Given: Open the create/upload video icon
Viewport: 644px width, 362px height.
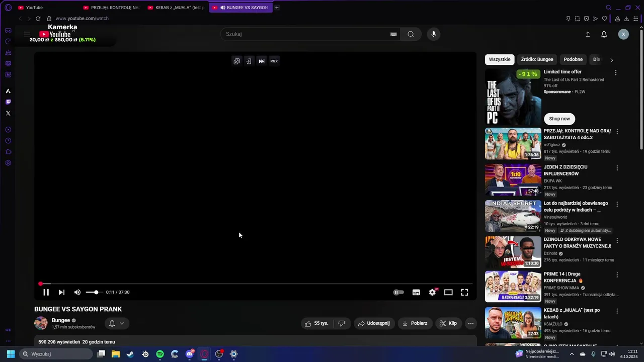Looking at the screenshot, I should click(x=588, y=34).
